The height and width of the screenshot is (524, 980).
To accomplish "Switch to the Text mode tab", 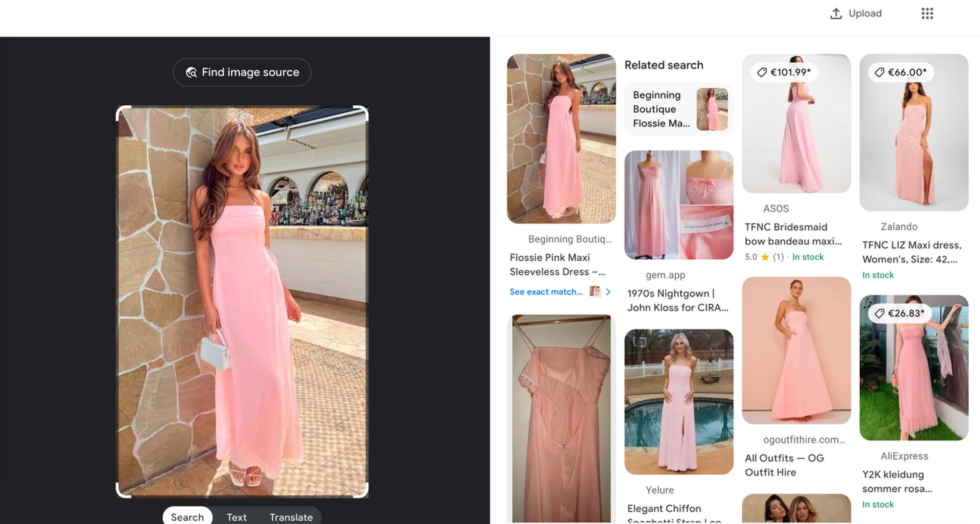I will point(236,517).
